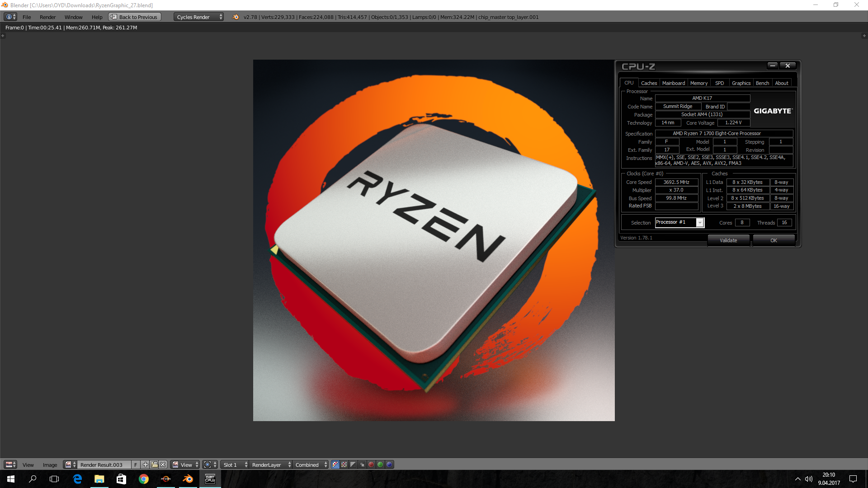The image size is (868, 488).
Task: Switch to Bench tab in CPU-Z
Action: point(762,83)
